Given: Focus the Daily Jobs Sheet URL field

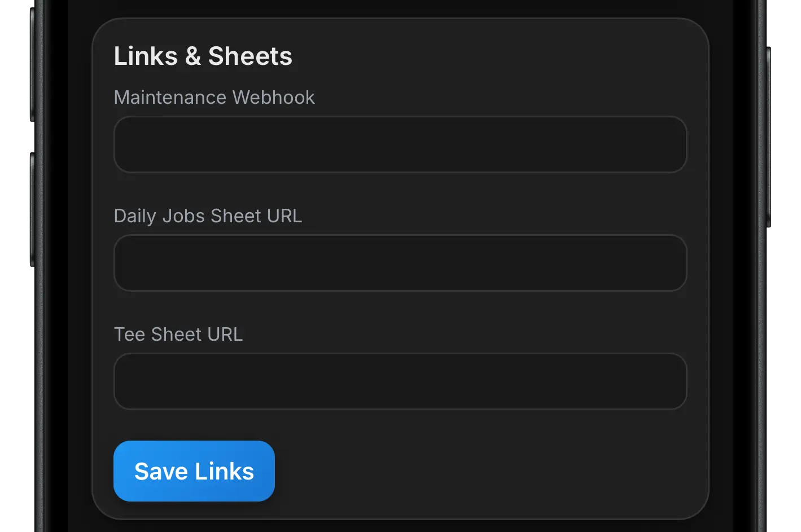Looking at the screenshot, I should [x=400, y=263].
